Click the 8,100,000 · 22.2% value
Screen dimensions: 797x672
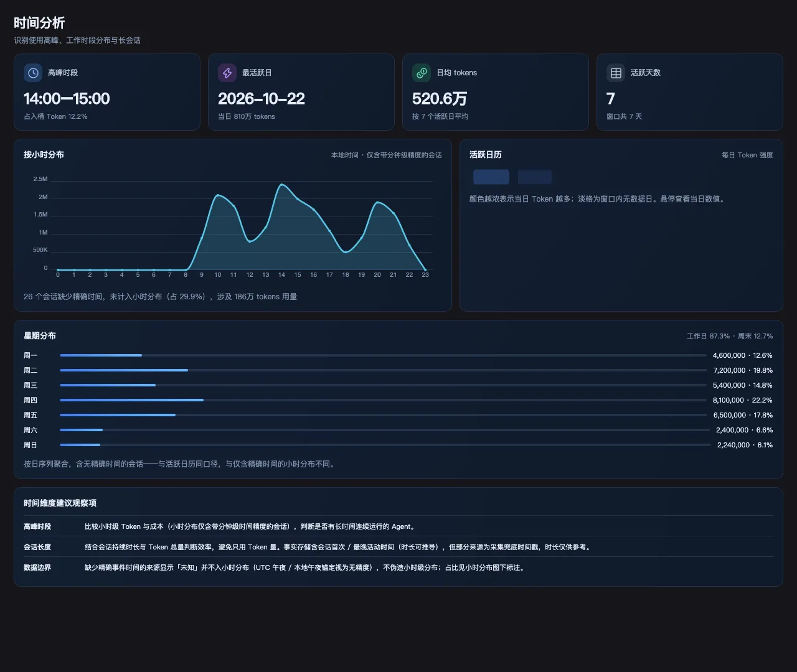click(743, 400)
